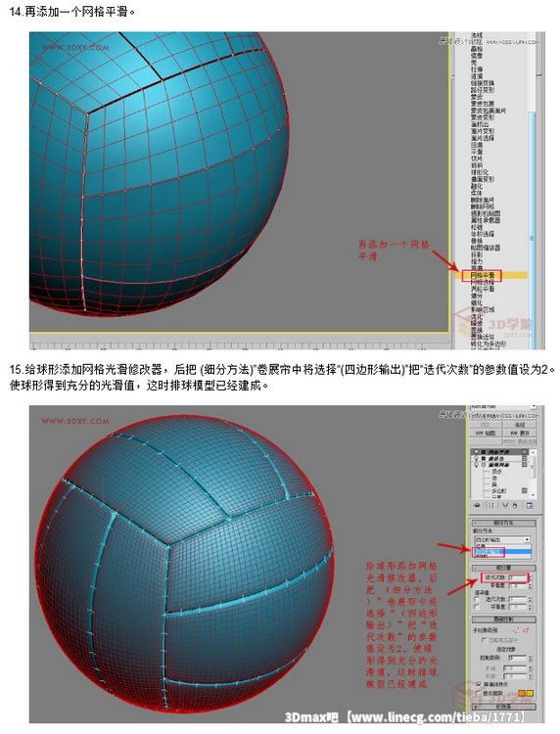Expand the bottom 软选择 rollout
The height and width of the screenshot is (734, 560).
(x=504, y=707)
